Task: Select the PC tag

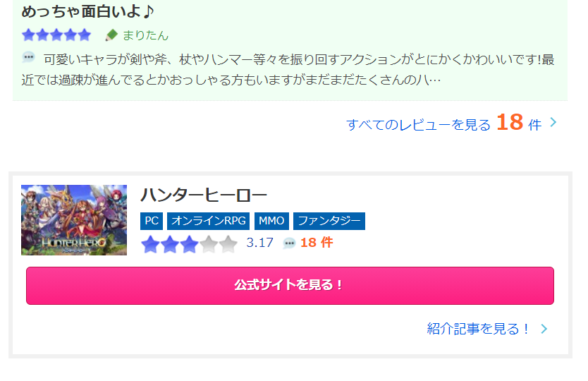Action: pyautogui.click(x=152, y=221)
